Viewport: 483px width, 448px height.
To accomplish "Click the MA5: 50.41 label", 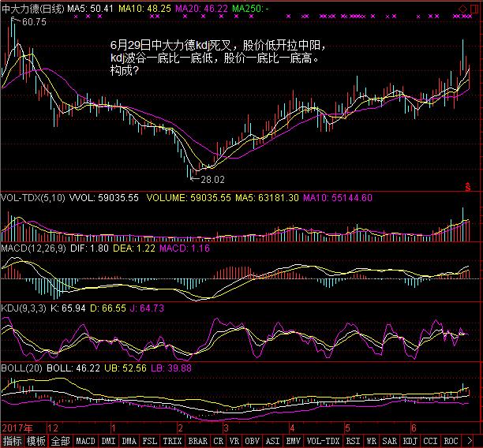I will point(90,9).
